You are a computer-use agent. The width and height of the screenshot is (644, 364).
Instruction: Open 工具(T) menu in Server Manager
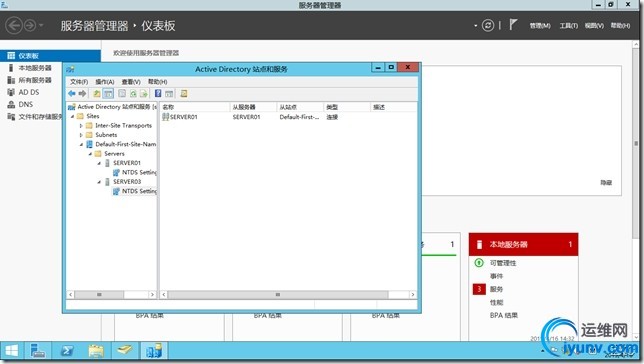(568, 25)
